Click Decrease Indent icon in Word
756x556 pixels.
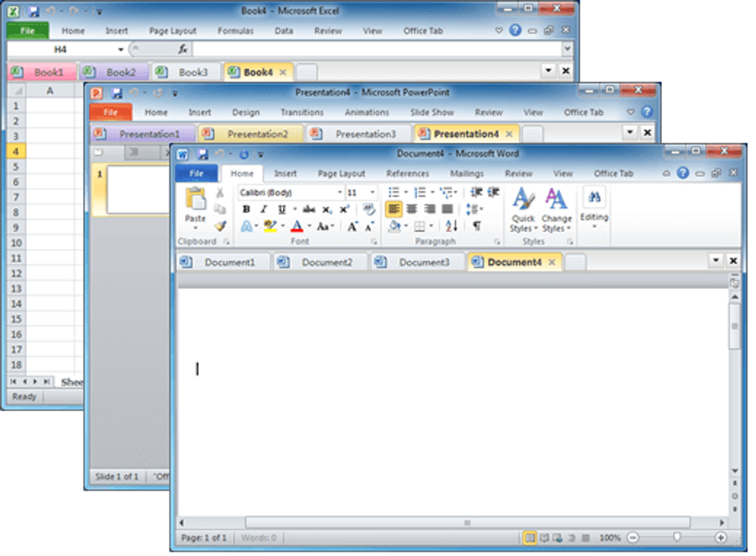(476, 192)
